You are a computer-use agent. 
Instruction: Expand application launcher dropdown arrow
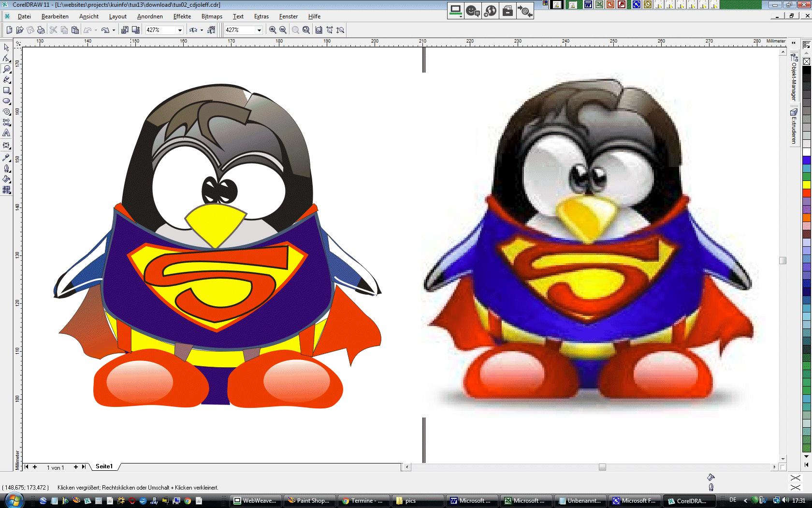[x=202, y=30]
